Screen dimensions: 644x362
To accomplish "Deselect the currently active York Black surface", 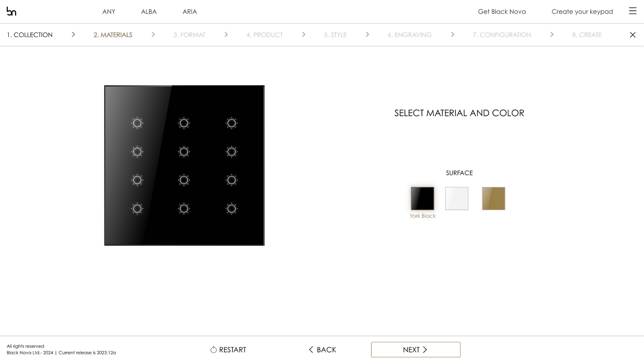I will [422, 199].
